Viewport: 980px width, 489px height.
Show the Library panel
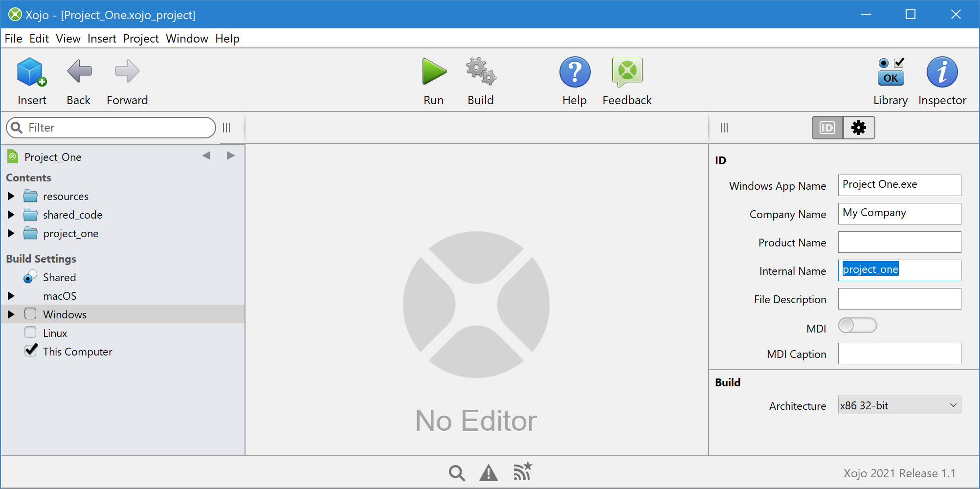click(891, 72)
